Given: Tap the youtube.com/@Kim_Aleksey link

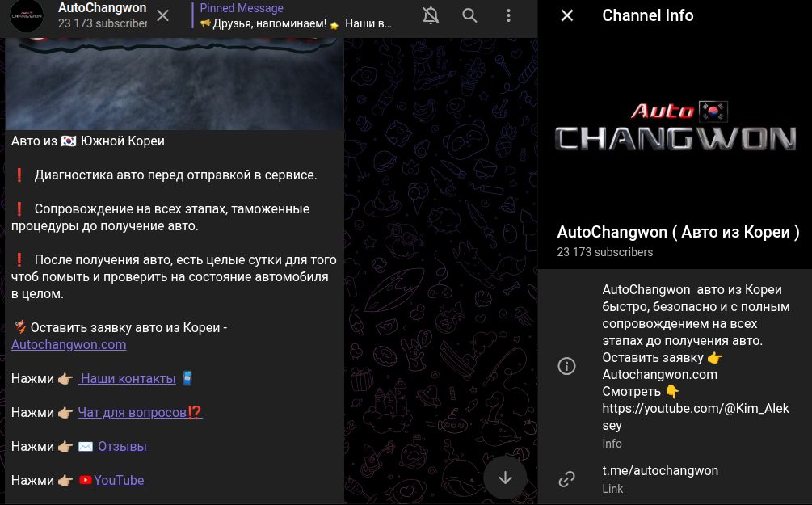Looking at the screenshot, I should tap(696, 408).
